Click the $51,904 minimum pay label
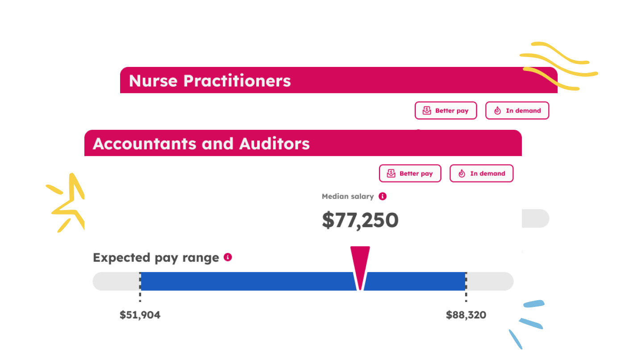625x364 pixels. point(140,315)
